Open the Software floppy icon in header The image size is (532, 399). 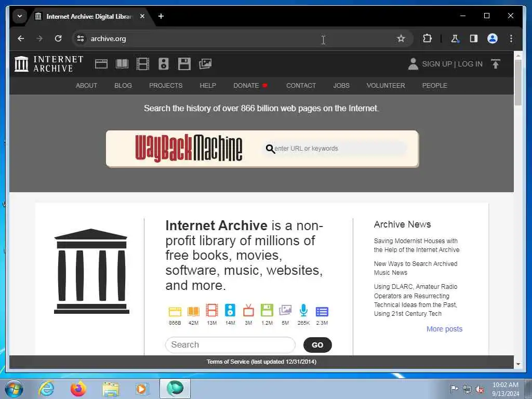click(184, 64)
